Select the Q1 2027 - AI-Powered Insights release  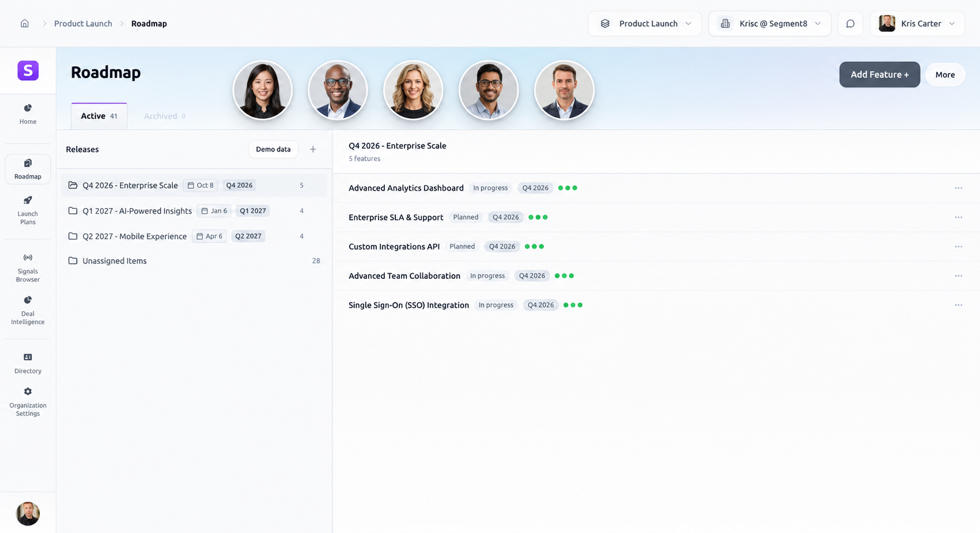(x=194, y=211)
